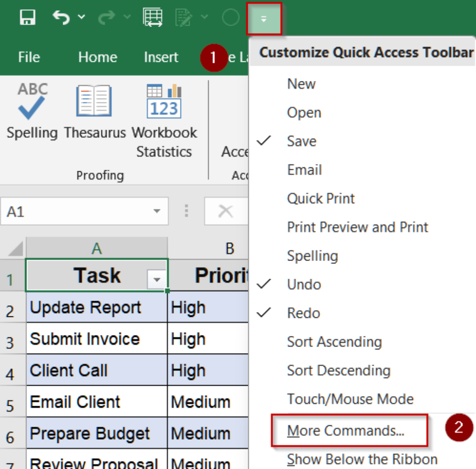Expand the Name Box dropdown arrow
476x469 pixels.
(x=157, y=211)
